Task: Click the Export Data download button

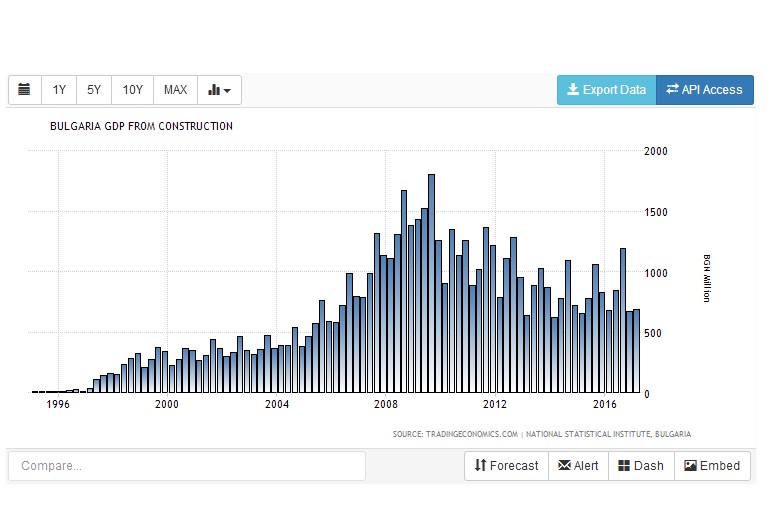Action: 606,90
